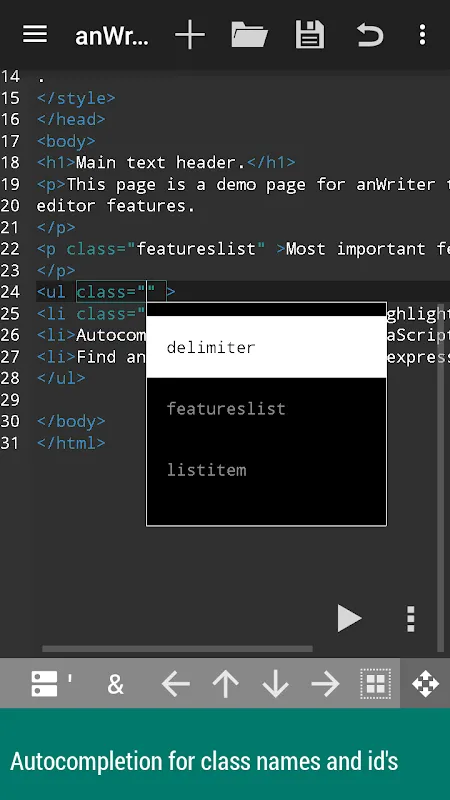Click the </p> tag on line 23
The height and width of the screenshot is (800, 450).
(56, 270)
